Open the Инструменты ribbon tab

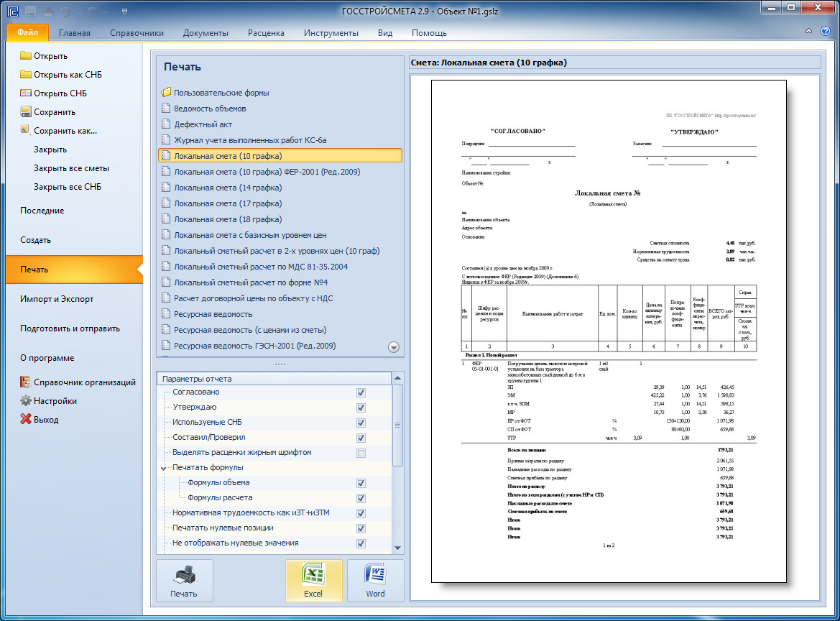point(331,32)
